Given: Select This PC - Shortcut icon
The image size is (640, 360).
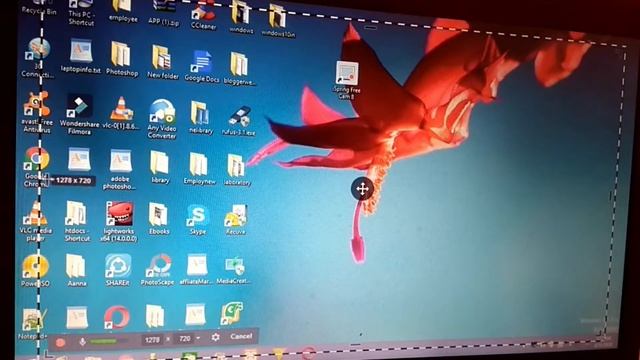Looking at the screenshot, I should pos(81,13).
